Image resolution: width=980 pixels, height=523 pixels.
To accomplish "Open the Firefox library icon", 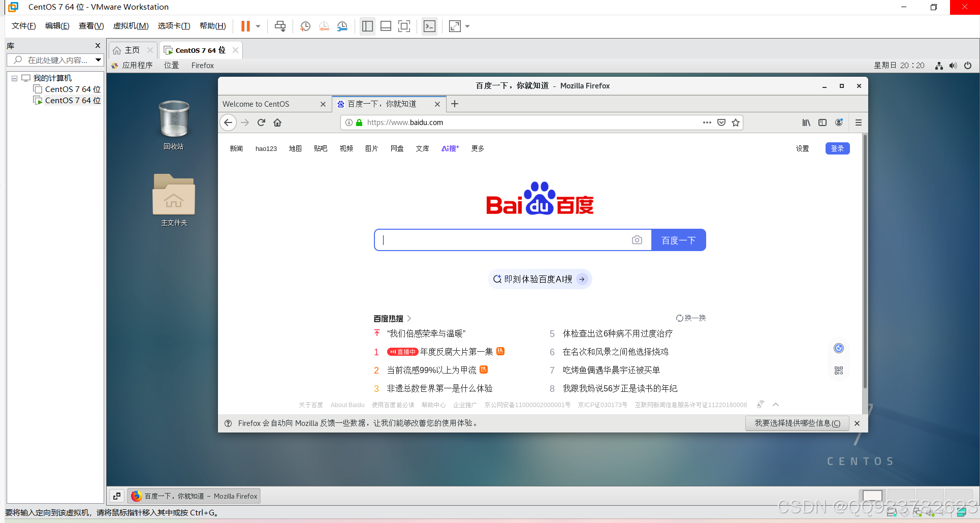I will point(806,122).
